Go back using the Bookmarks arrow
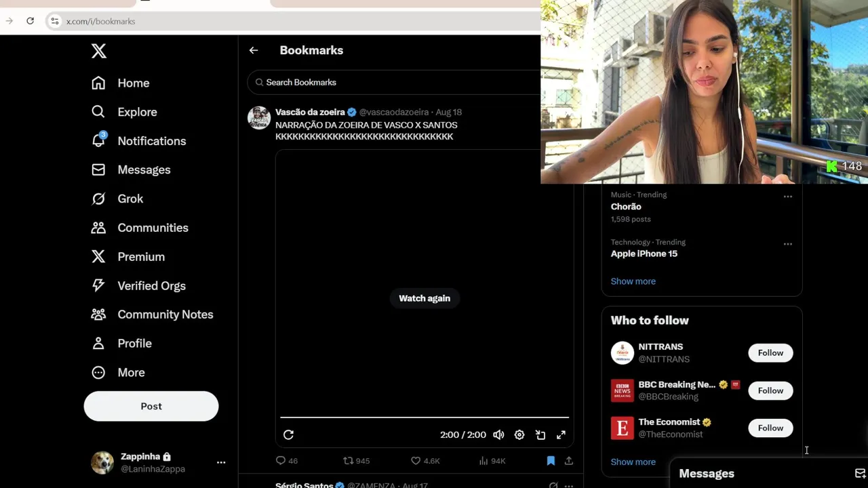Viewport: 868px width, 488px height. (254, 50)
